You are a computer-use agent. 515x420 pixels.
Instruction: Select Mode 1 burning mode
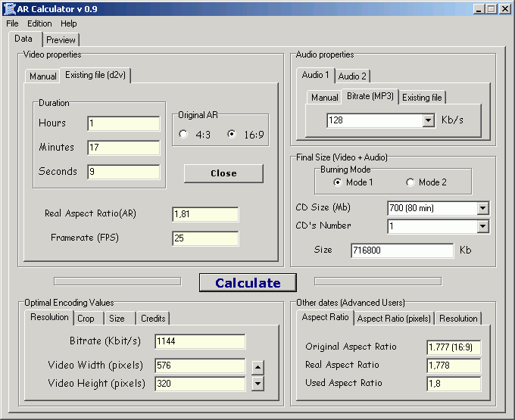click(338, 182)
